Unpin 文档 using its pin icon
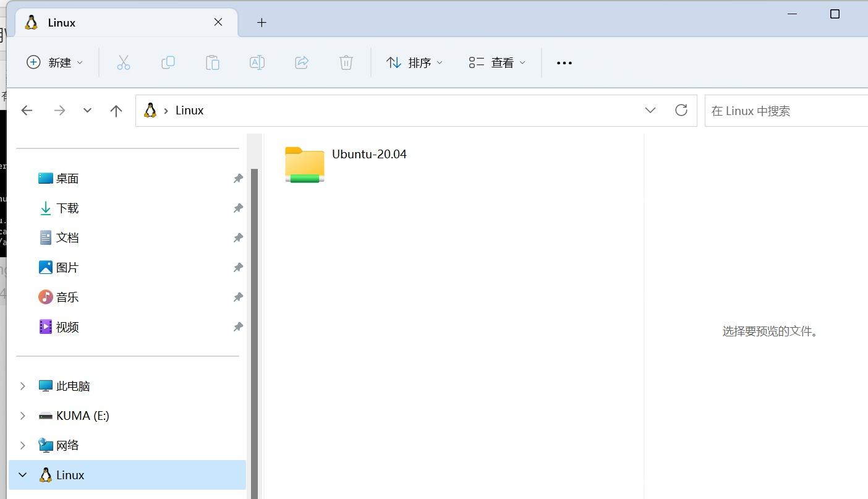 point(238,237)
